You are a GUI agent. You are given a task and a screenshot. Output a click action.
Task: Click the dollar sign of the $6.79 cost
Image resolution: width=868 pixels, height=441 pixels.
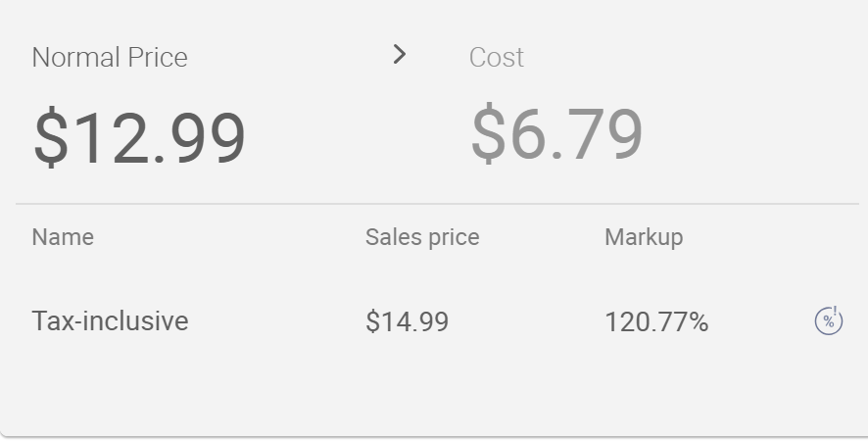tap(488, 133)
